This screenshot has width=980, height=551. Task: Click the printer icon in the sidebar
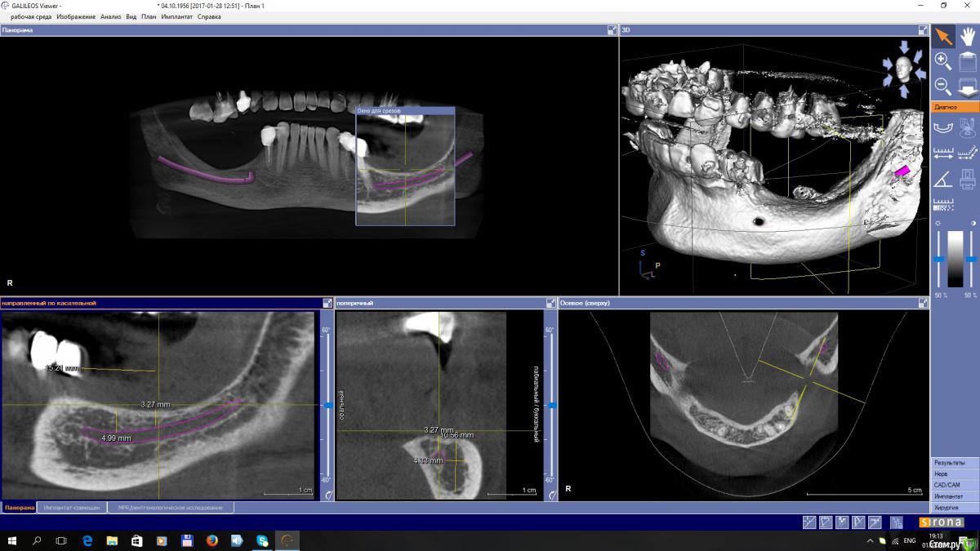tap(967, 178)
